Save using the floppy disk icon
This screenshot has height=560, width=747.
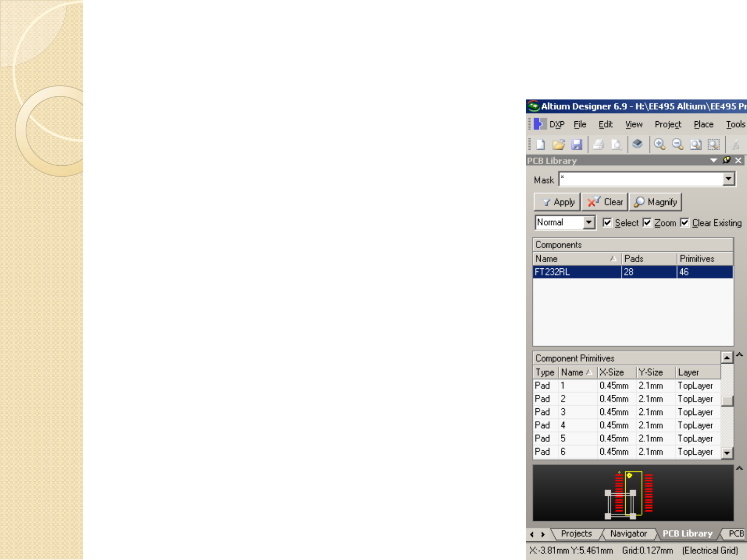577,145
